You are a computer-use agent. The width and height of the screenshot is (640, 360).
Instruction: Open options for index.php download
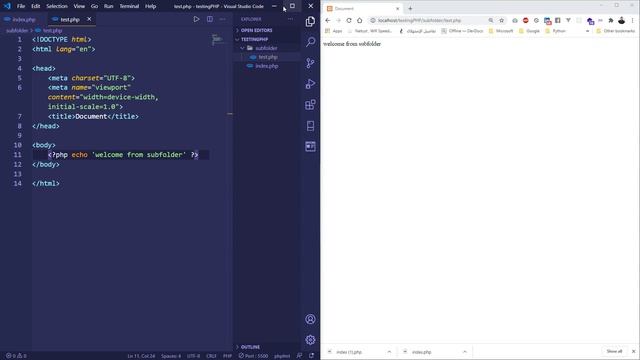coord(464,352)
